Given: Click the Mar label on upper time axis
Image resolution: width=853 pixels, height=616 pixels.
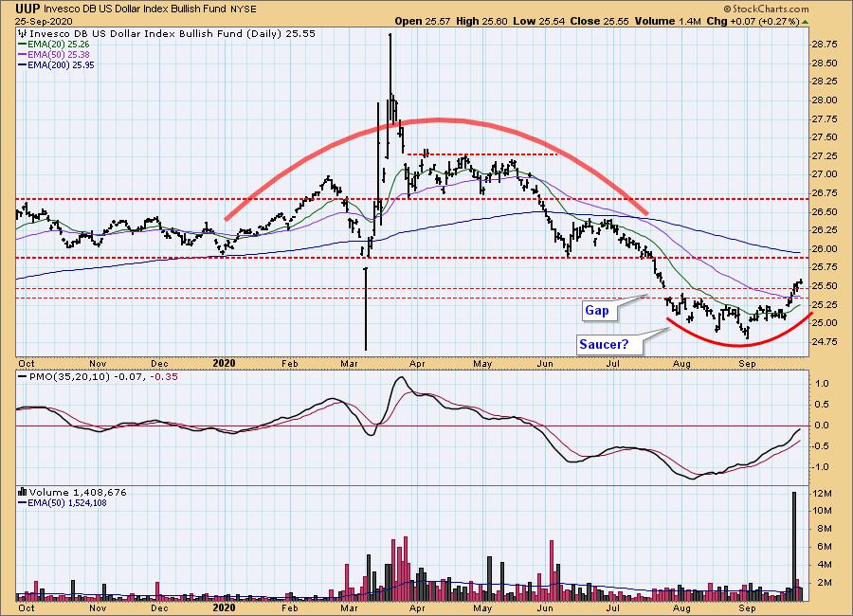Looking at the screenshot, I should [x=349, y=364].
